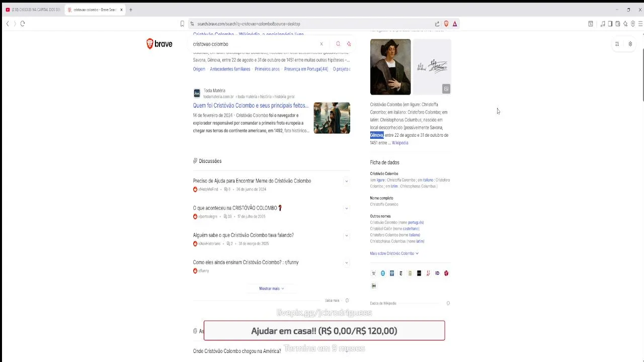Close the Brave Search tab

click(x=121, y=10)
